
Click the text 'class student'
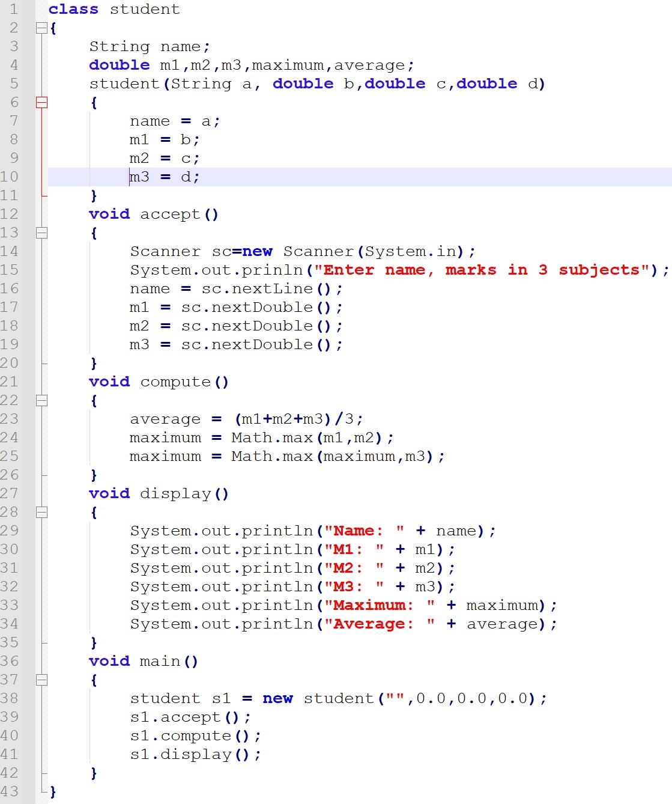point(114,9)
